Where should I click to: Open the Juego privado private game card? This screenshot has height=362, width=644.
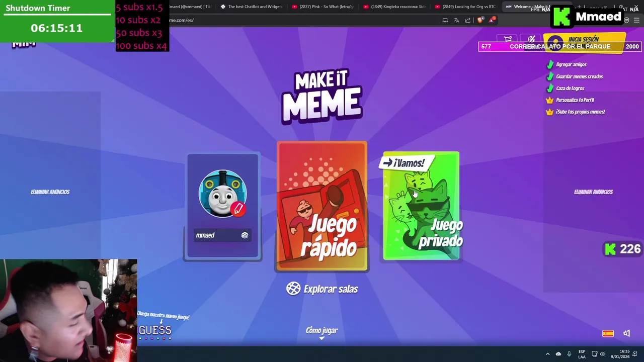(421, 206)
